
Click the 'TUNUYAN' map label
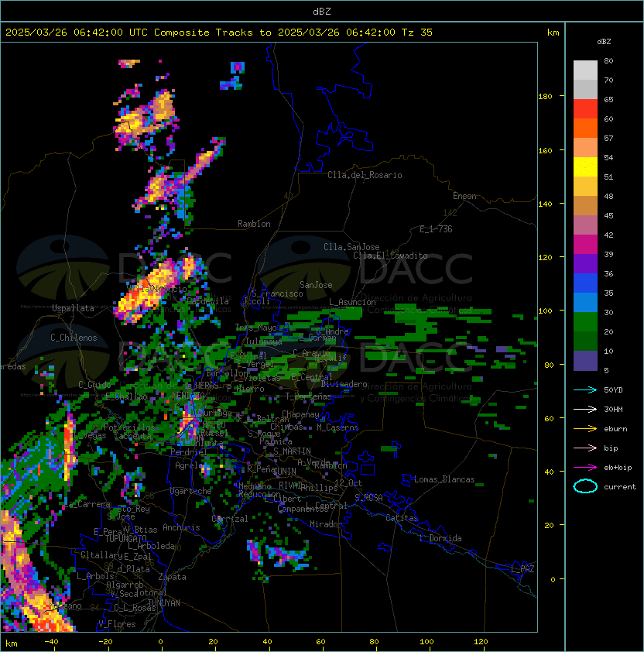(164, 603)
